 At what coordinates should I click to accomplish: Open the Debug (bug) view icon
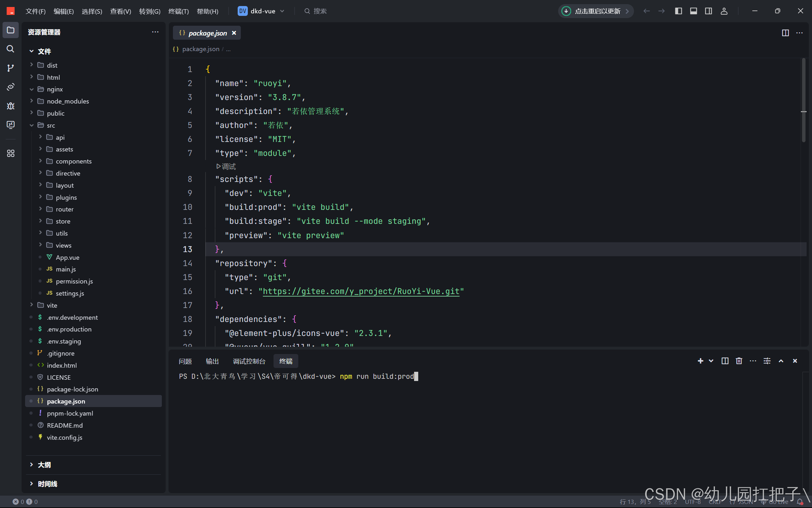coord(10,106)
